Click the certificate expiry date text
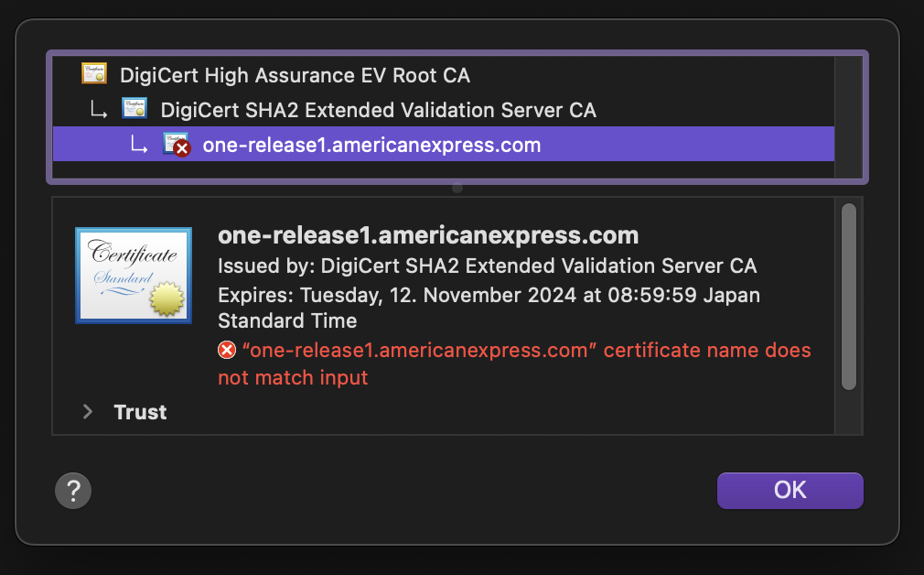924x575 pixels. (489, 296)
